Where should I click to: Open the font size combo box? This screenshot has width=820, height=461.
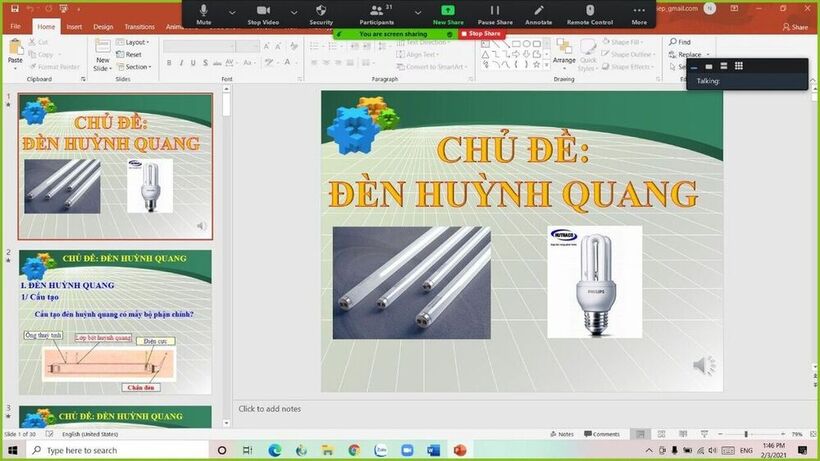pos(247,47)
